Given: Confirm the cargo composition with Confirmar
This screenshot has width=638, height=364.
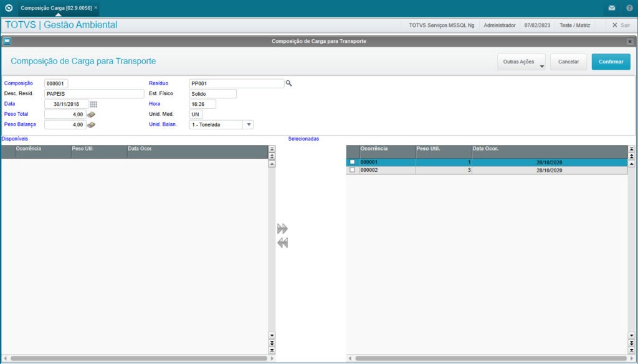Looking at the screenshot, I should tap(611, 62).
